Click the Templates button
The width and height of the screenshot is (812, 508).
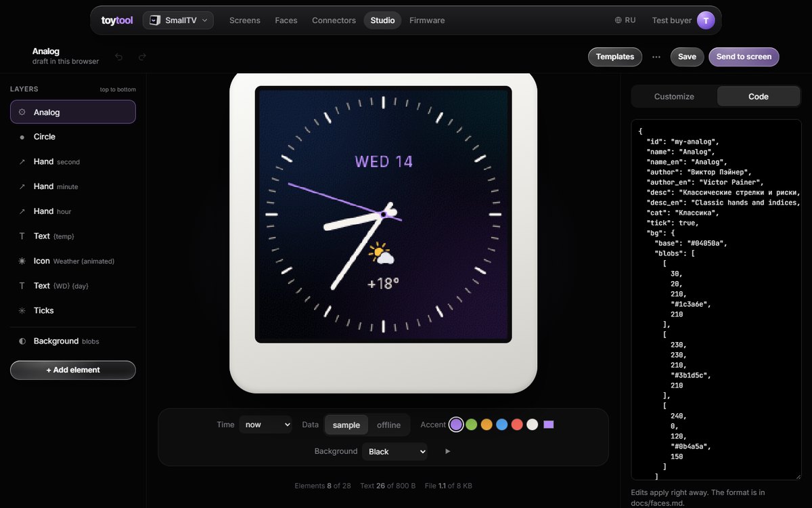pos(615,57)
